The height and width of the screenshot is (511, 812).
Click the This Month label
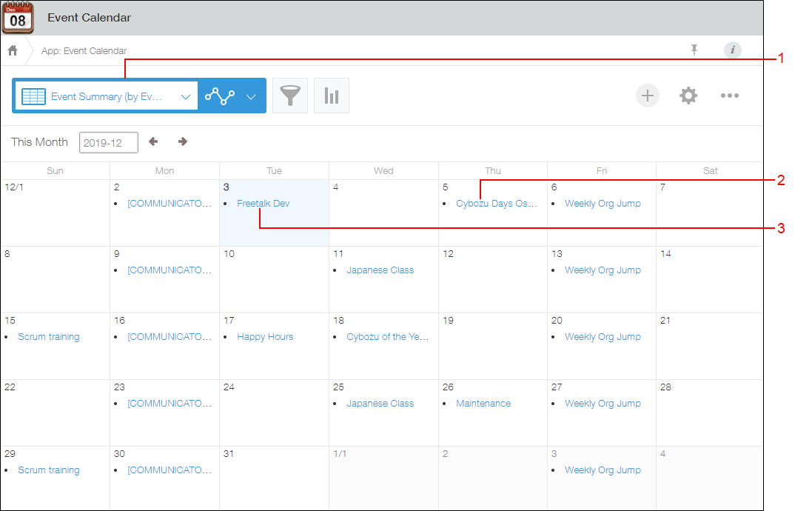click(39, 141)
